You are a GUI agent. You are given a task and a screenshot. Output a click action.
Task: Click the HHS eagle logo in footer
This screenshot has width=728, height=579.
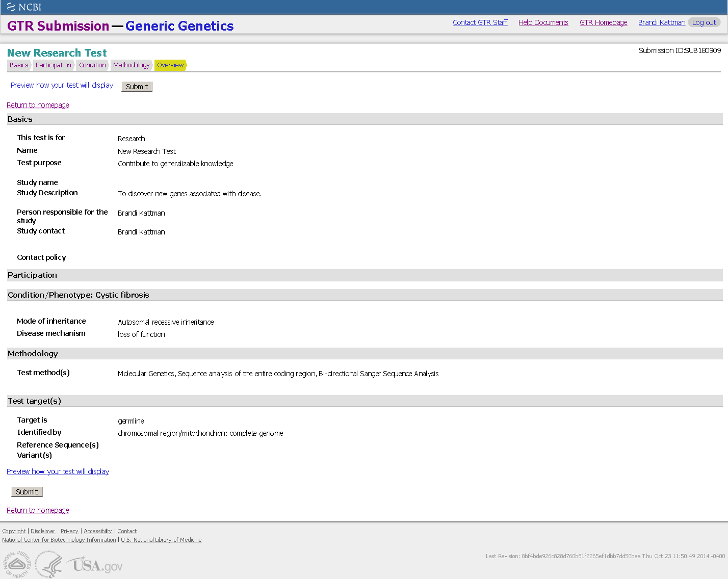[x=49, y=564]
